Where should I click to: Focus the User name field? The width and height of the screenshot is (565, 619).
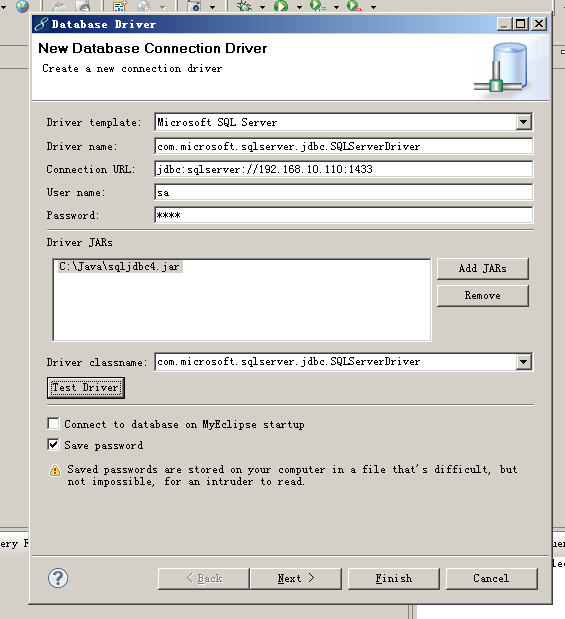[344, 193]
